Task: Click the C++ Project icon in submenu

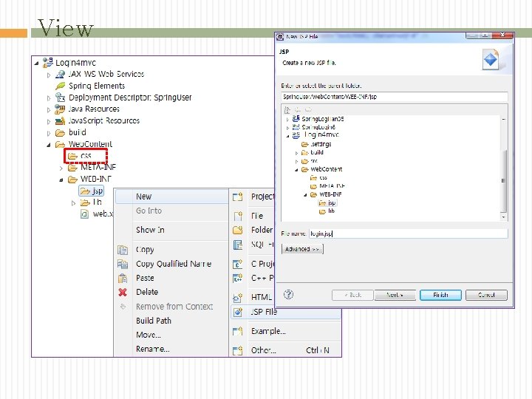Action: coord(237,279)
